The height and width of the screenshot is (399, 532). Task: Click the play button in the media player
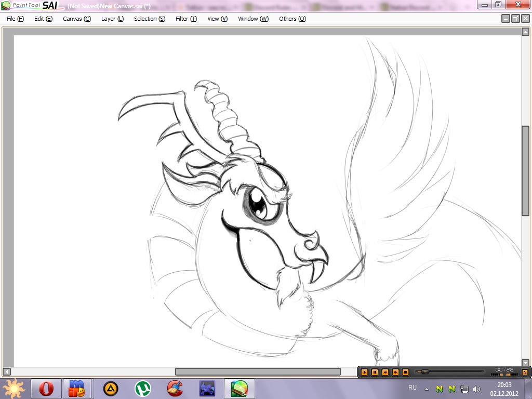pos(364,372)
